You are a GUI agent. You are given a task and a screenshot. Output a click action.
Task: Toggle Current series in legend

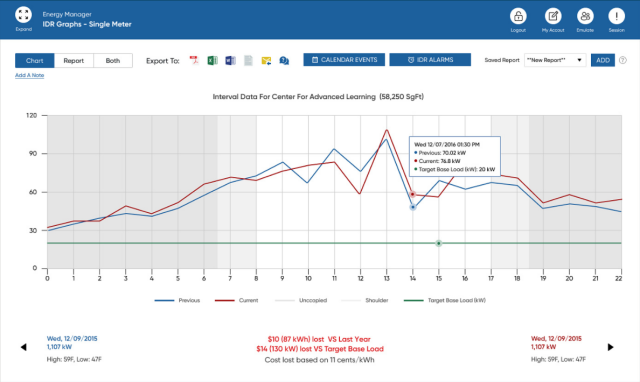pos(236,300)
